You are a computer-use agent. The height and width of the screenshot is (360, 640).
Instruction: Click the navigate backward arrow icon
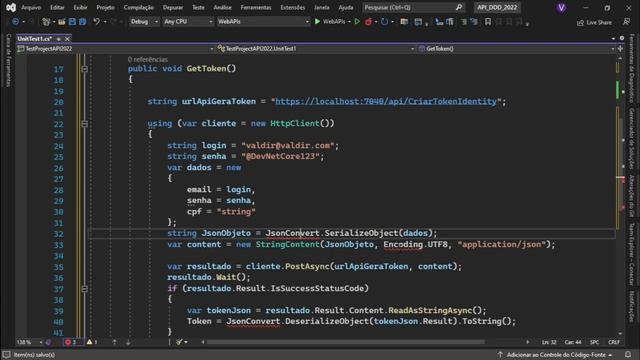[16, 22]
